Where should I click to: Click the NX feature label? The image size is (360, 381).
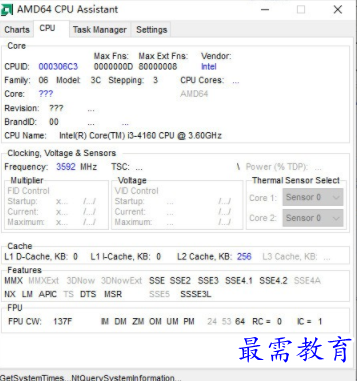point(10,294)
